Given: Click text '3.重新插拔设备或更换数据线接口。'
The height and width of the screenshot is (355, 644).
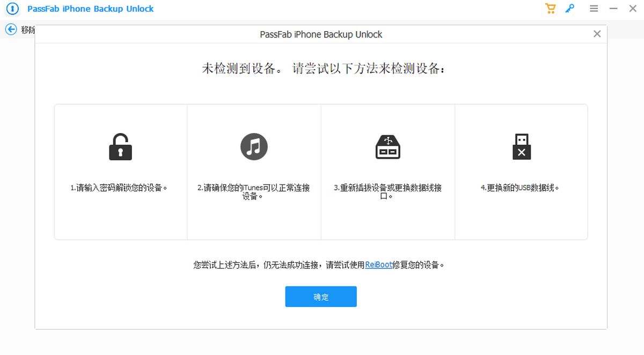Looking at the screenshot, I should 387,192.
